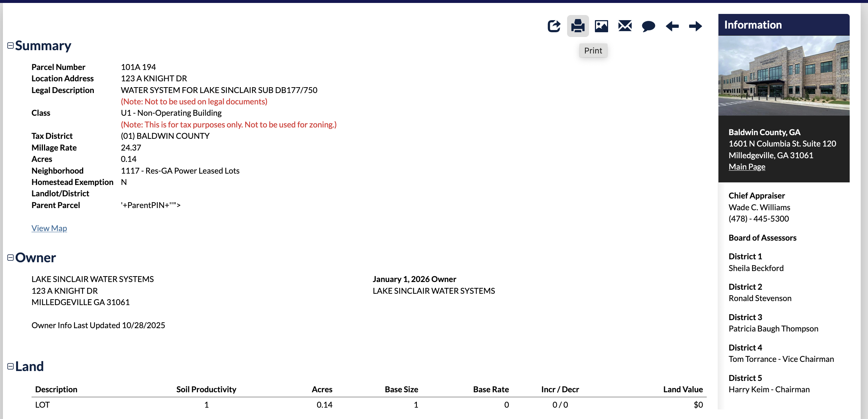Click the email envelope icon

625,26
